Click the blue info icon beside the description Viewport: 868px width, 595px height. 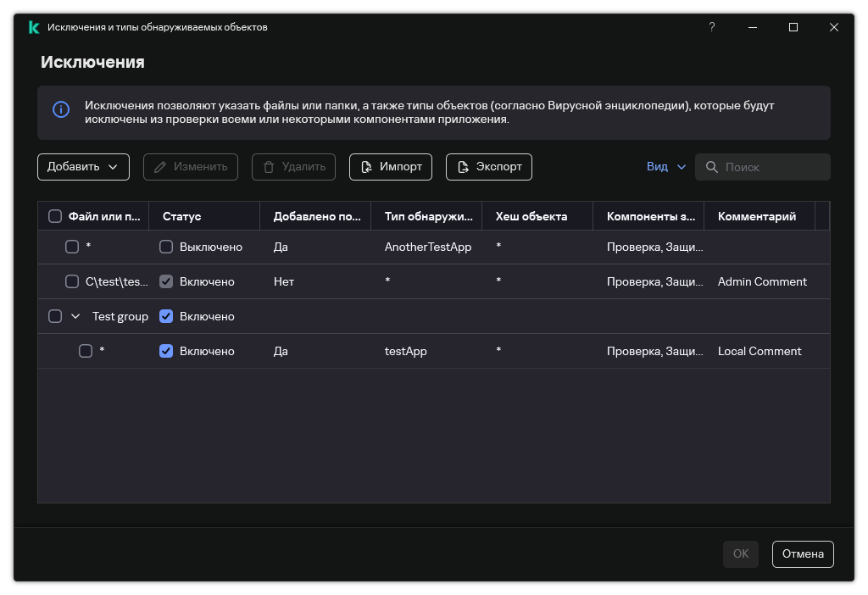pyautogui.click(x=61, y=109)
